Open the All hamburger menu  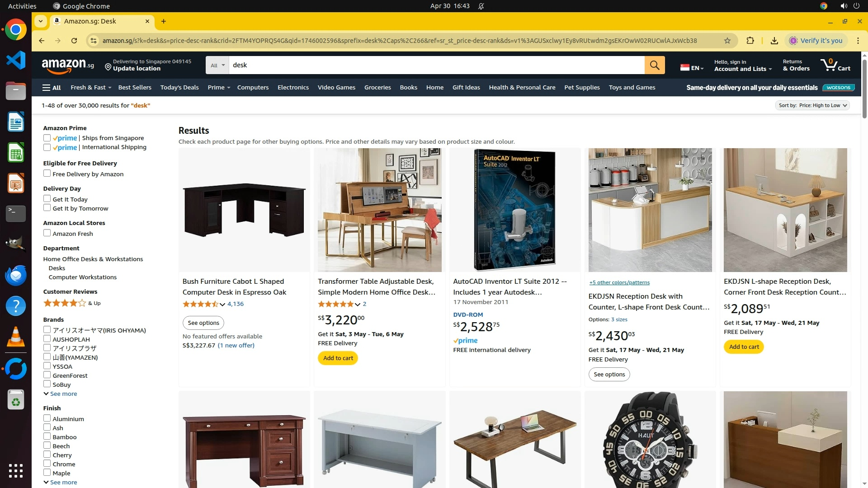pos(52,88)
